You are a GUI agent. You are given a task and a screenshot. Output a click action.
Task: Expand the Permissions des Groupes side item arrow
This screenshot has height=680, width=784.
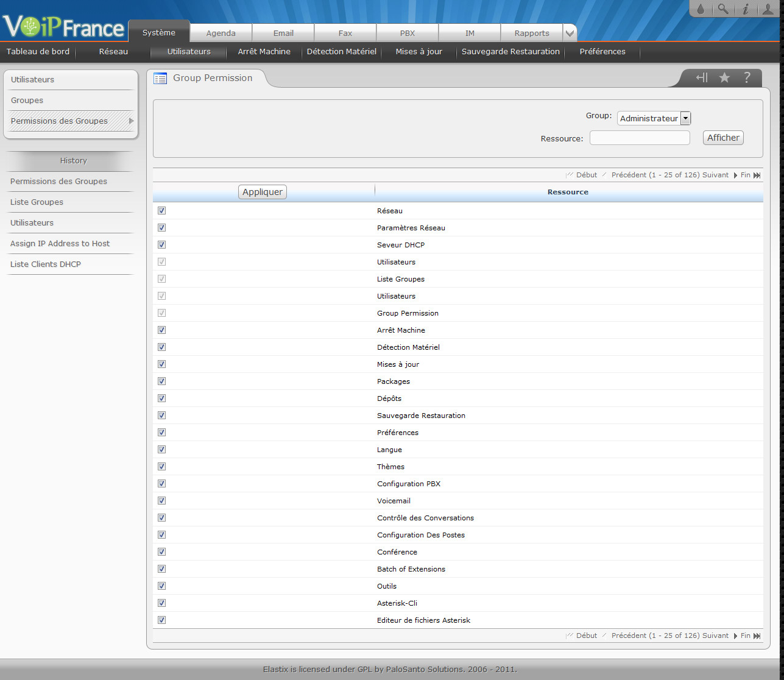[131, 121]
